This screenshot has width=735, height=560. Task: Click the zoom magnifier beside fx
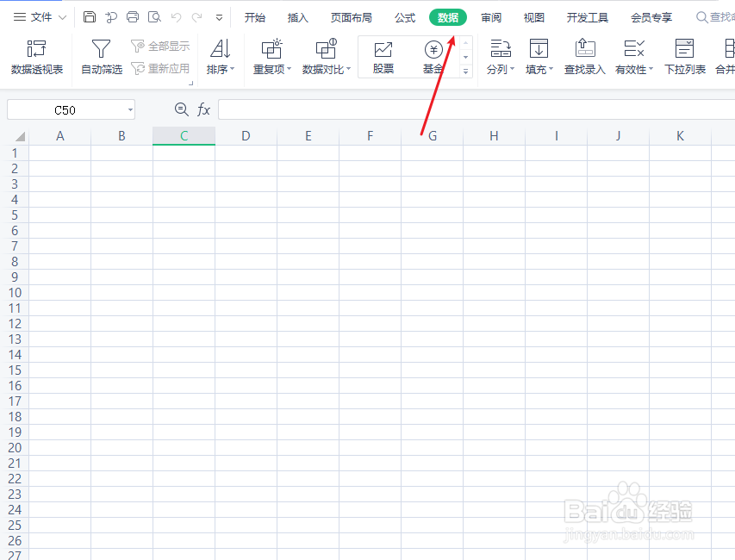(181, 109)
